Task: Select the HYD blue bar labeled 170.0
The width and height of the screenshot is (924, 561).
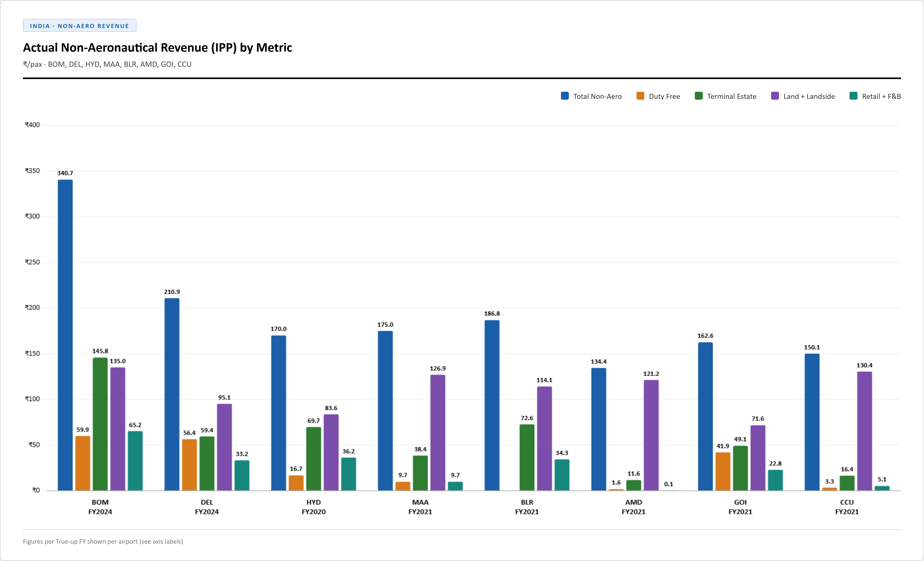Action: pyautogui.click(x=279, y=413)
